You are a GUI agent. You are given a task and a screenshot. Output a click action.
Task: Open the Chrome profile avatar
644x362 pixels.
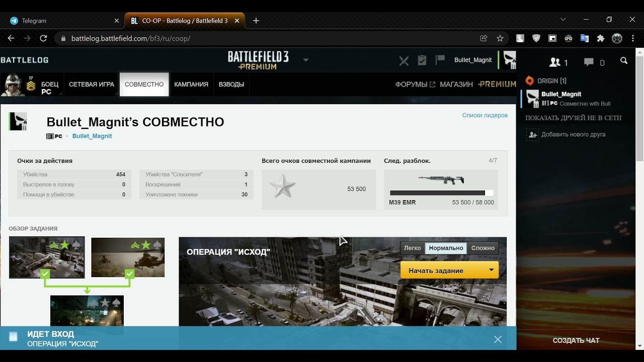point(617,38)
